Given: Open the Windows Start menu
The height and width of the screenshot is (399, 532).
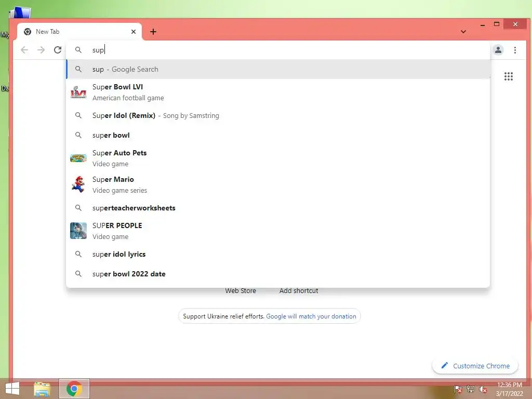Looking at the screenshot, I should (x=12, y=389).
